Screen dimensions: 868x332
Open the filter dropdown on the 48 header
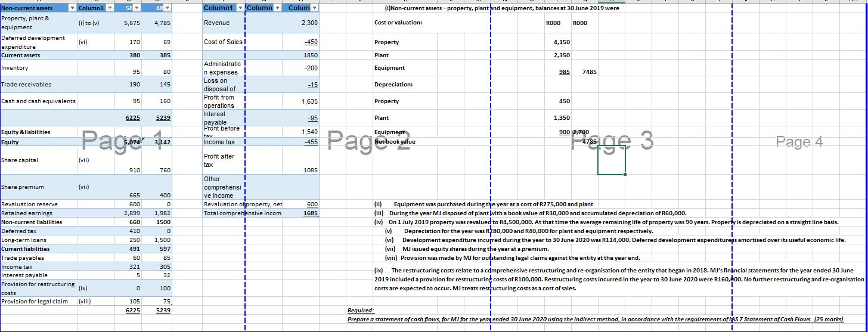pyautogui.click(x=167, y=8)
